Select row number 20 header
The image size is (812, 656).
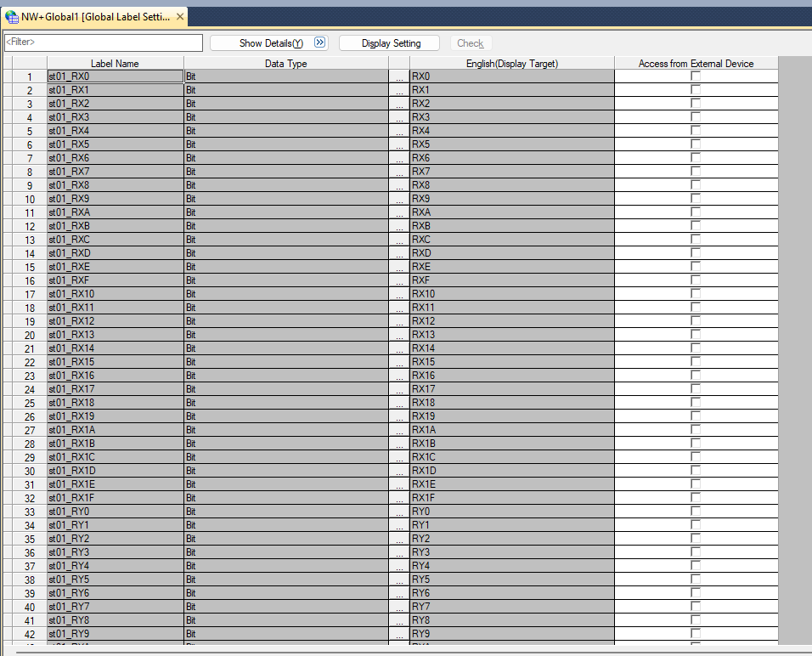[30, 335]
